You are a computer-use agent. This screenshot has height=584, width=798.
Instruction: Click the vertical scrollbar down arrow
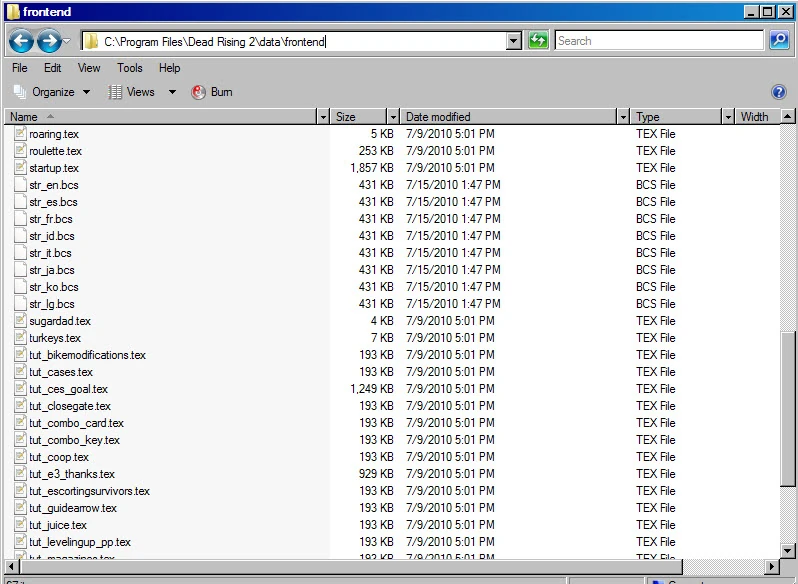pyautogui.click(x=787, y=550)
